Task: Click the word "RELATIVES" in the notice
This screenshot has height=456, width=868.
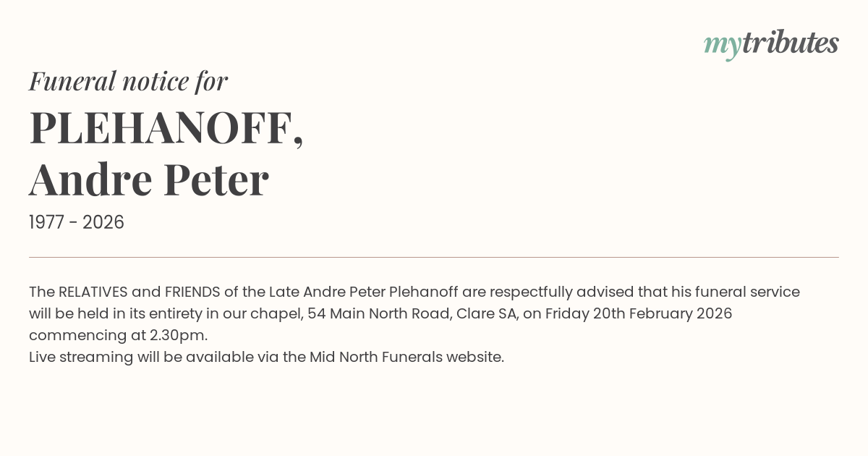Action: 93,292
